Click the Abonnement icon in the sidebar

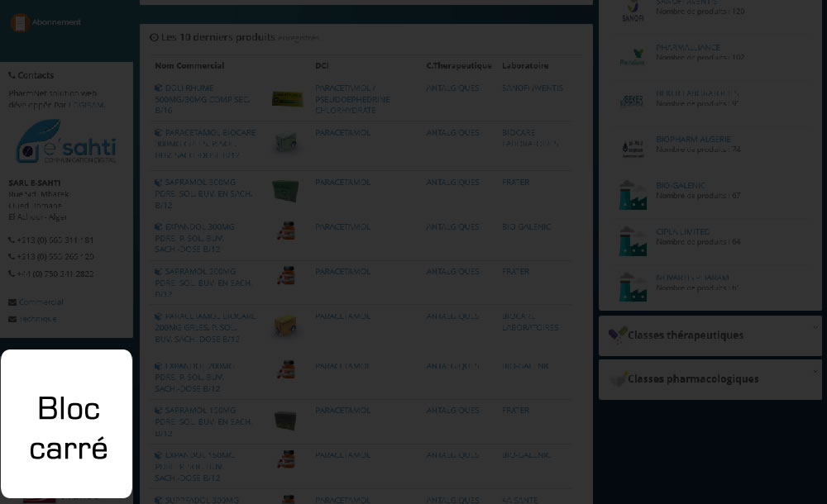(x=20, y=22)
